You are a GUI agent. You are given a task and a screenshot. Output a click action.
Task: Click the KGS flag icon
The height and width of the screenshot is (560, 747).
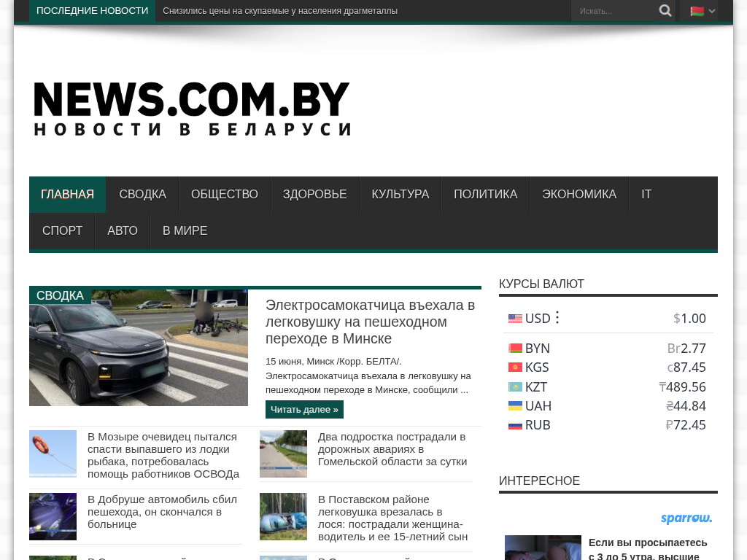click(x=515, y=367)
